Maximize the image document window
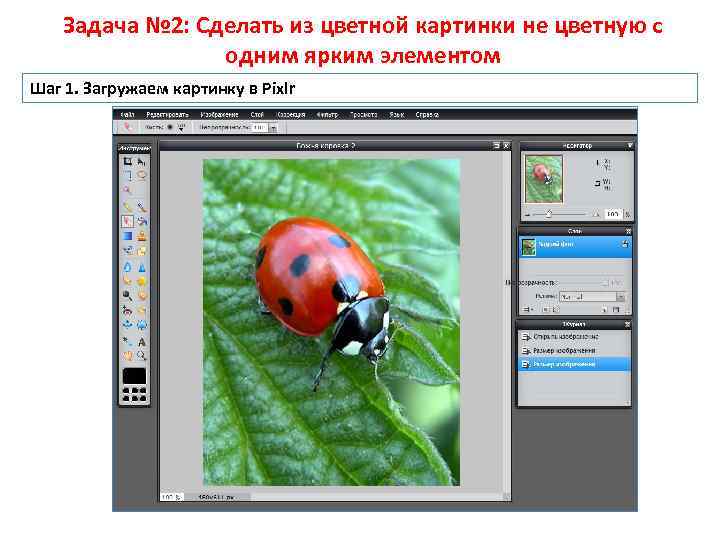The image size is (720, 540). (497, 146)
